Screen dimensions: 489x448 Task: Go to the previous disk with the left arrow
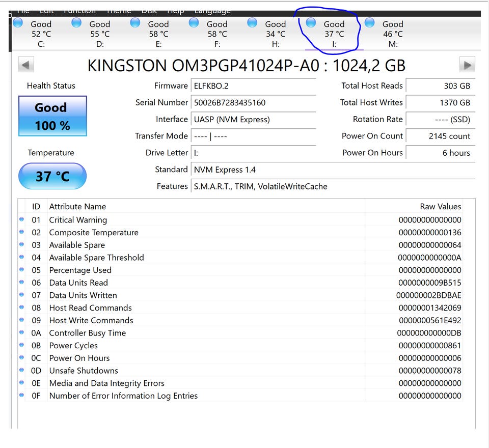tap(26, 65)
